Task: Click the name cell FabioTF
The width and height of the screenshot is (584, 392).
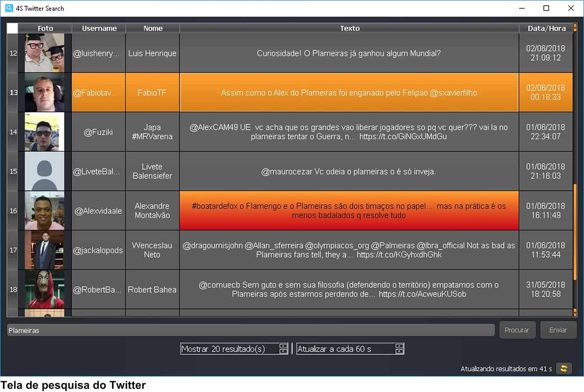Action: coord(152,93)
